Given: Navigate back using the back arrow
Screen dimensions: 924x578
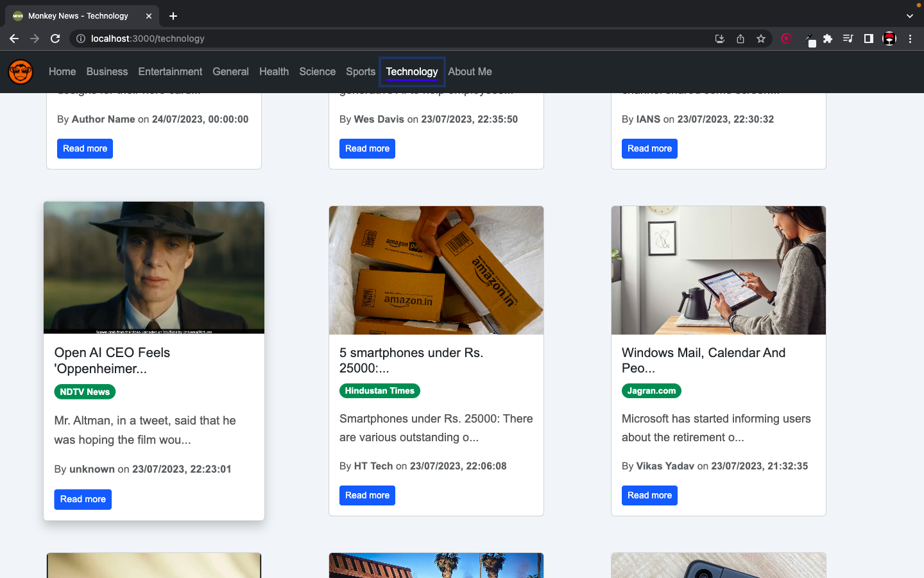Looking at the screenshot, I should pos(14,39).
